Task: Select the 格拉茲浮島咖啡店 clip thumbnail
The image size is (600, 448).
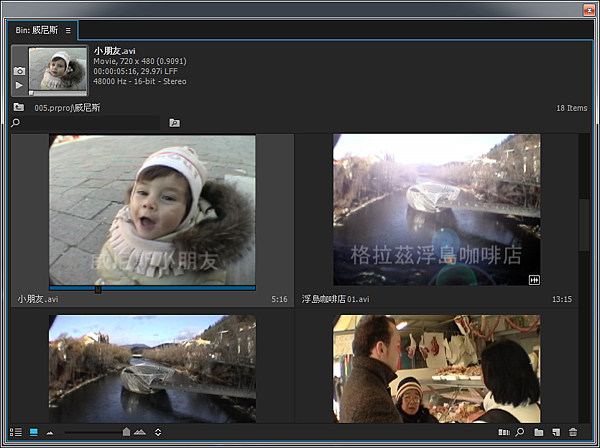Action: coord(437,210)
